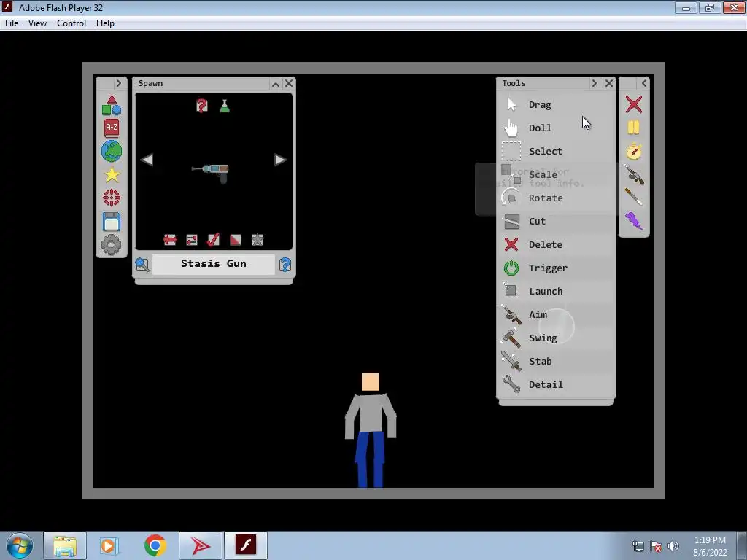Viewport: 747px width, 560px height.
Task: Open the Windows Start menu
Action: 19,545
